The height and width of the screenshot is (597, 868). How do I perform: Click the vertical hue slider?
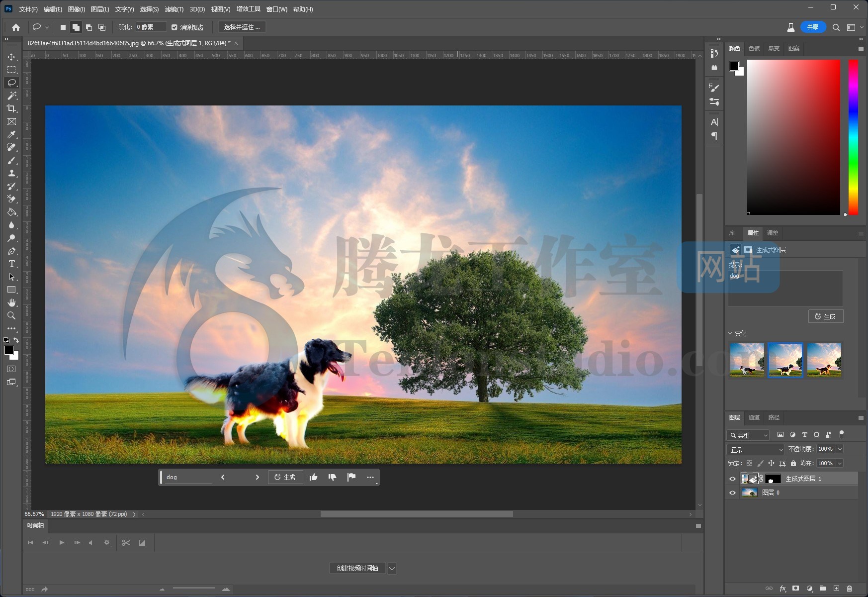tap(853, 137)
